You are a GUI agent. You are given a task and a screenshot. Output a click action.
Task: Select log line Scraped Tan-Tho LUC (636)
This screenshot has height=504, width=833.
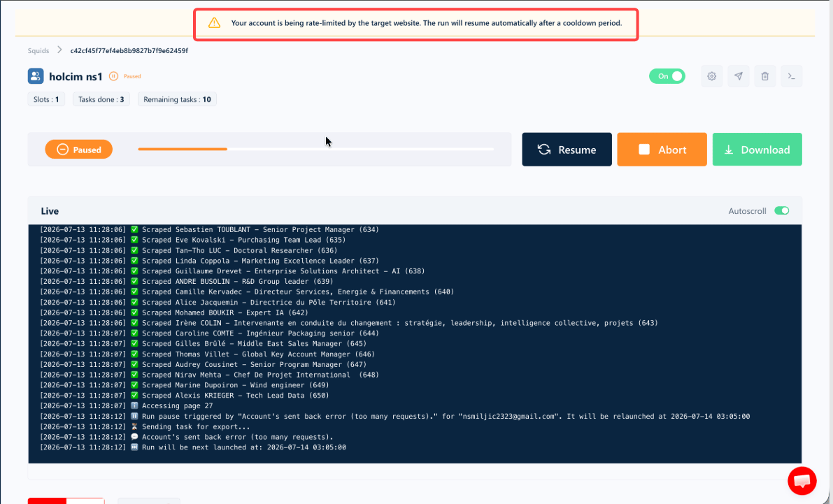click(x=189, y=250)
